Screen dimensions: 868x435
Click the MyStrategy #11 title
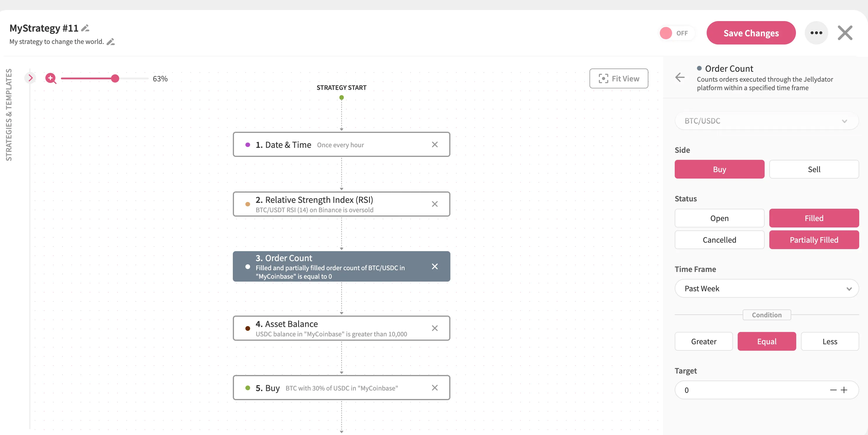[x=44, y=28]
